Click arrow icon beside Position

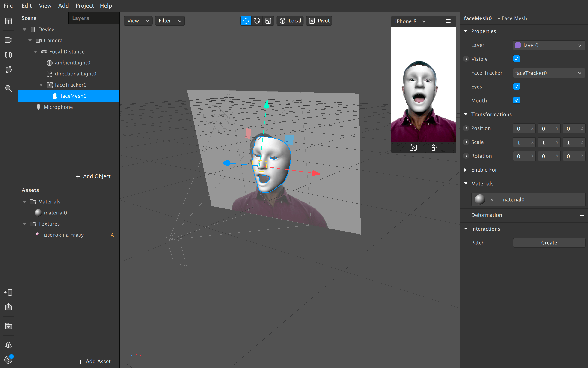(466, 128)
